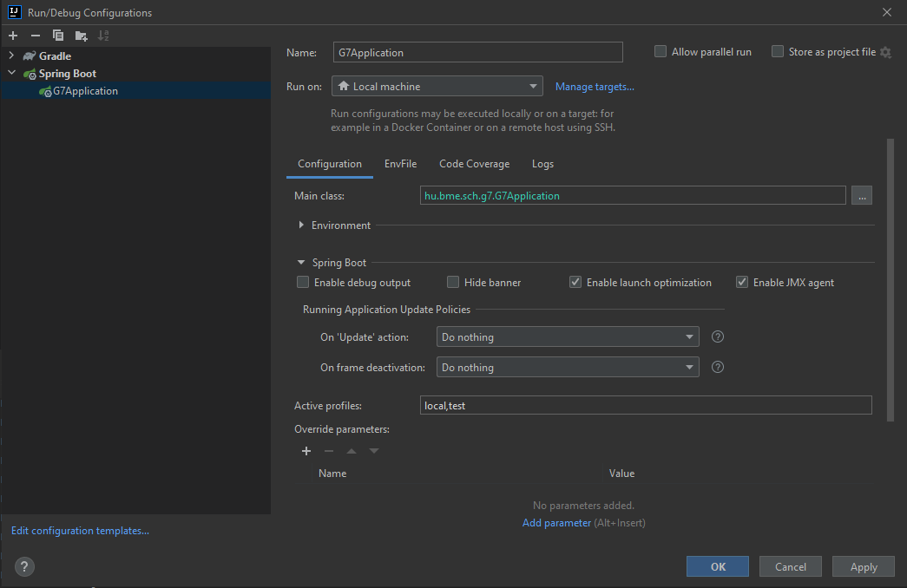The width and height of the screenshot is (907, 588).
Task: Open Store as project file settings gear
Action: point(885,52)
